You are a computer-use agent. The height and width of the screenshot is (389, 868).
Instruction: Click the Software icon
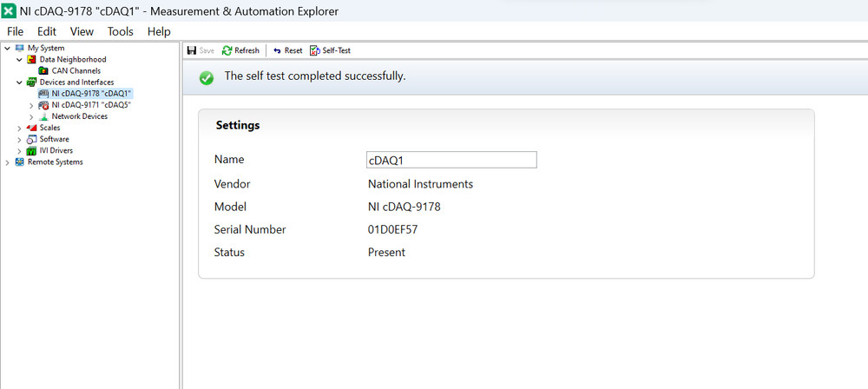pos(32,139)
